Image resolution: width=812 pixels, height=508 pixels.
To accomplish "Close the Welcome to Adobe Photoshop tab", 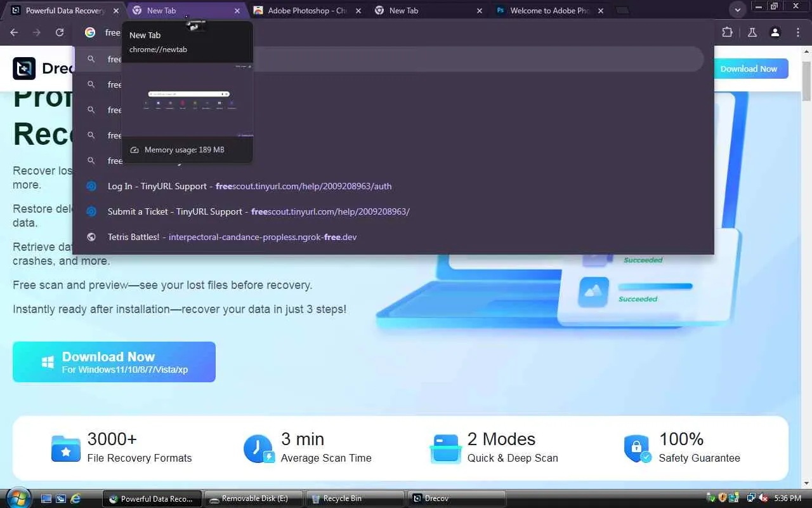I will 601,11.
